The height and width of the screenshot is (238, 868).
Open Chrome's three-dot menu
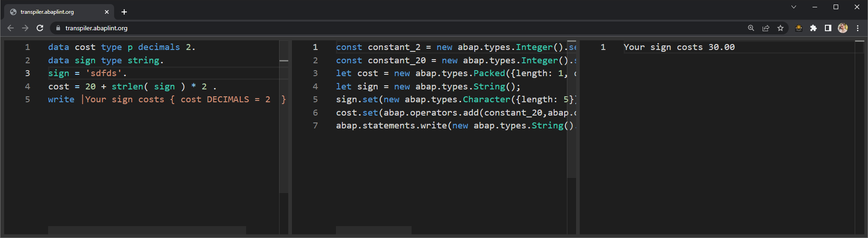(857, 28)
